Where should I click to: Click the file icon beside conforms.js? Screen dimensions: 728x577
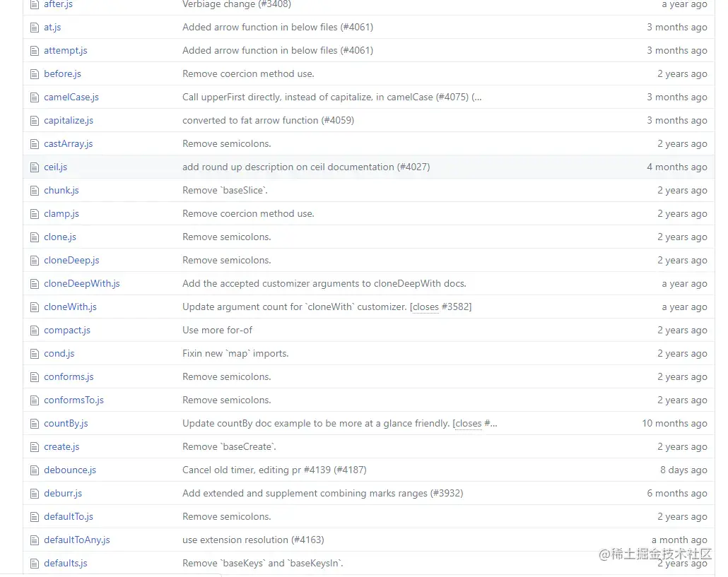click(35, 377)
